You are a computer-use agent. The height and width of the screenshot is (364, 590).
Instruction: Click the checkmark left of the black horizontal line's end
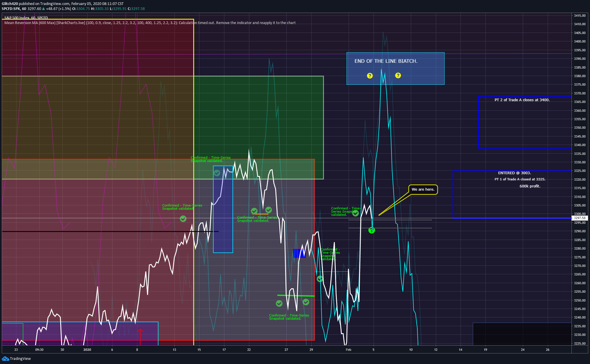click(183, 219)
